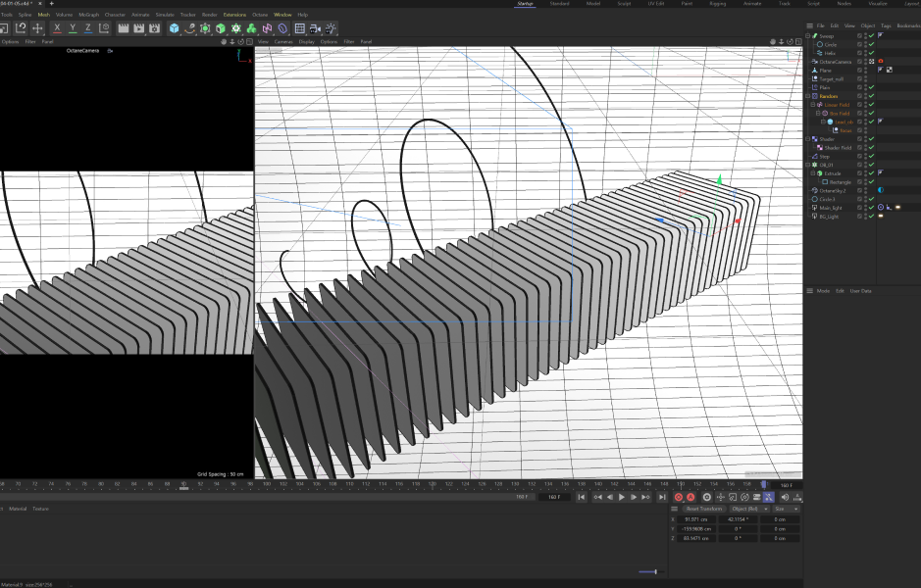Open the Extensions menu

point(234,15)
